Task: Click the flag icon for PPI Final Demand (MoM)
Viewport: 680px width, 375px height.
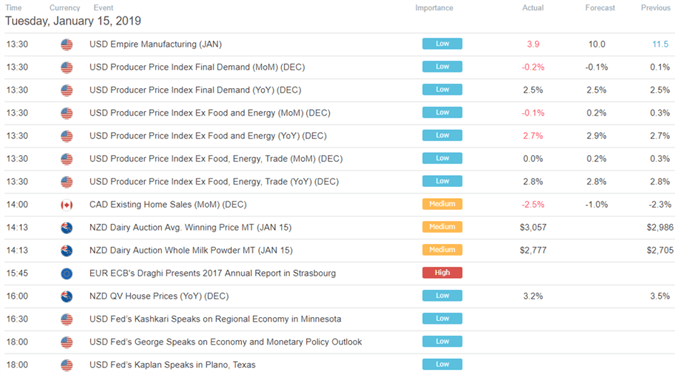Action: 66,68
